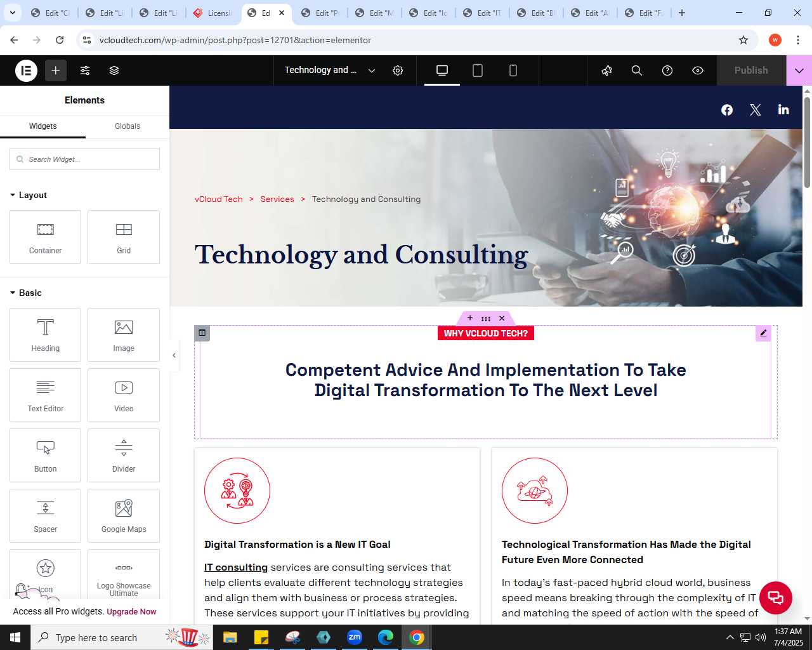
Task: Open Chrome three-dot menu
Action: [798, 40]
